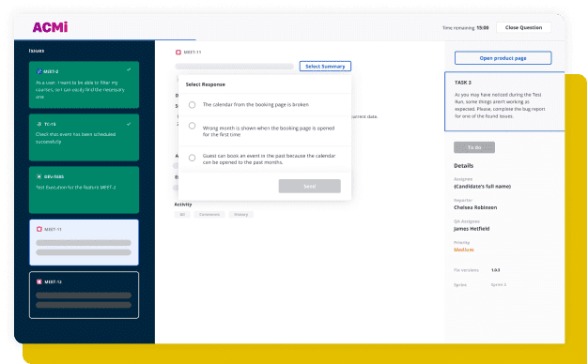This screenshot has width=588, height=364.
Task: Click the TASK 3 description box
Action: tap(504, 101)
